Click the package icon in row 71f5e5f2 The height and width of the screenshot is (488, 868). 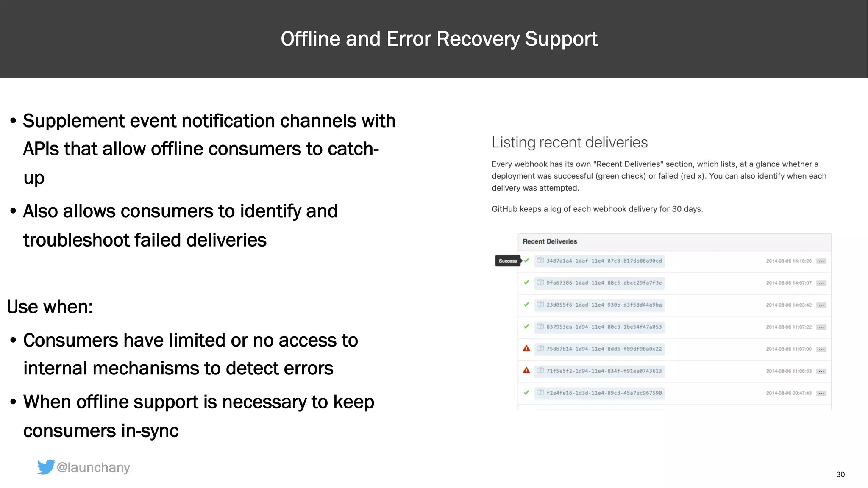(540, 371)
